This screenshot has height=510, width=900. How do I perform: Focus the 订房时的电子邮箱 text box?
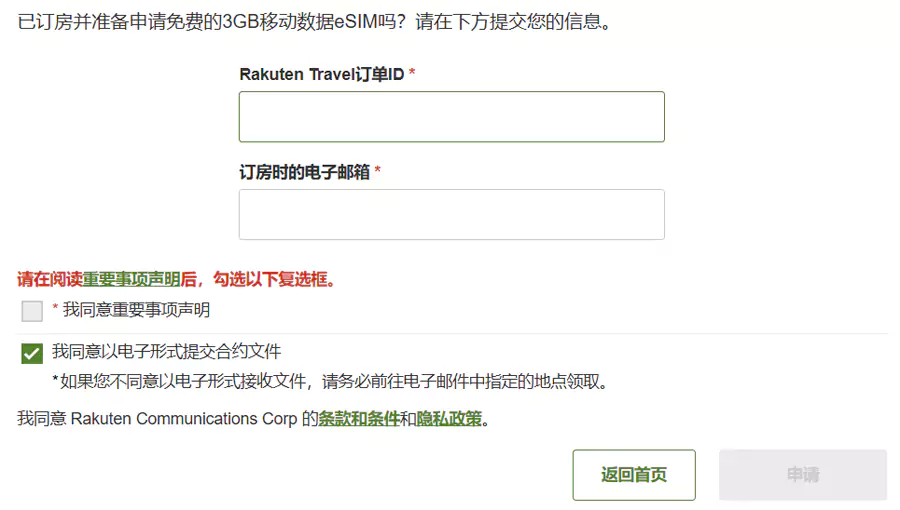point(451,214)
